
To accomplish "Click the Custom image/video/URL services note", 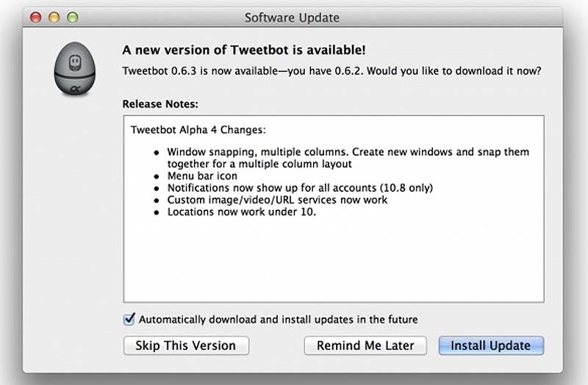I will [x=277, y=199].
